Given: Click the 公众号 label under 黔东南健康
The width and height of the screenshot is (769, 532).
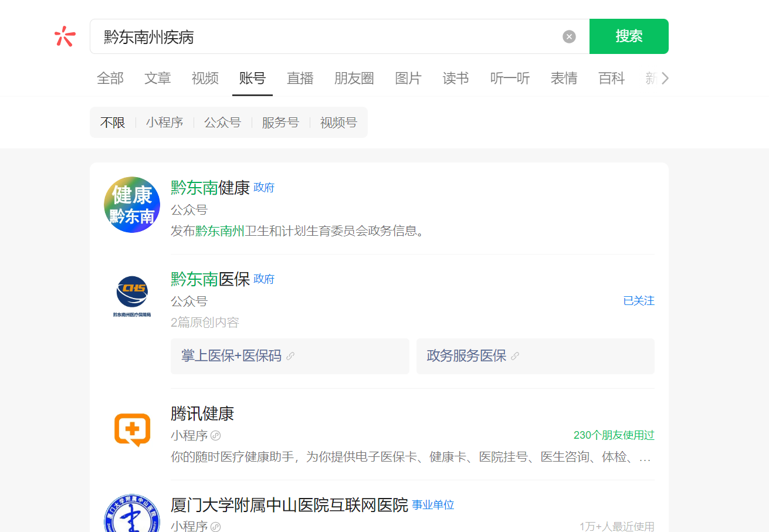Looking at the screenshot, I should pos(189,210).
